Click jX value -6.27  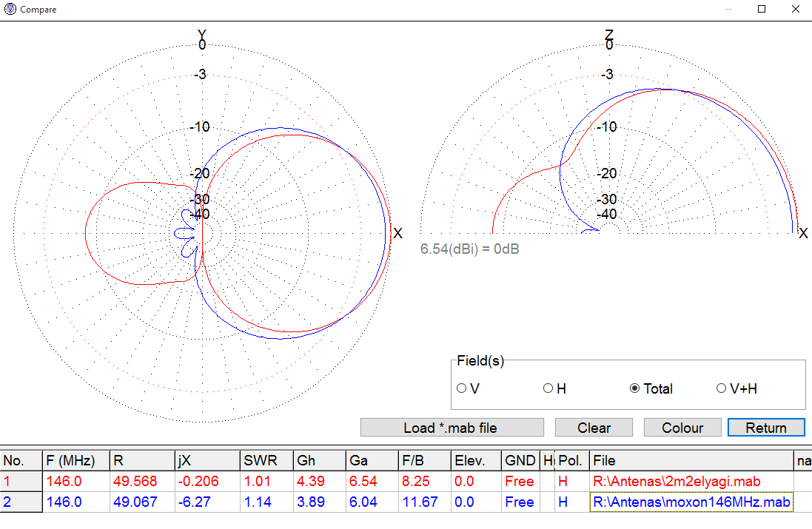click(x=208, y=502)
